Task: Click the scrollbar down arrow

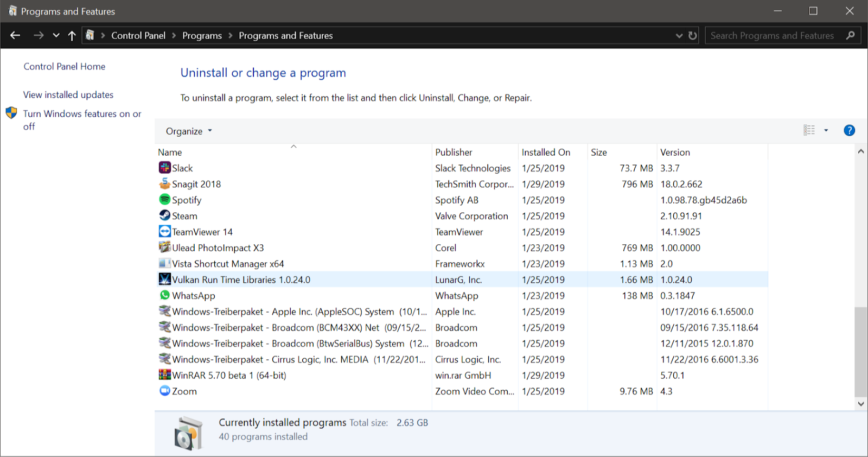Action: coord(860,403)
